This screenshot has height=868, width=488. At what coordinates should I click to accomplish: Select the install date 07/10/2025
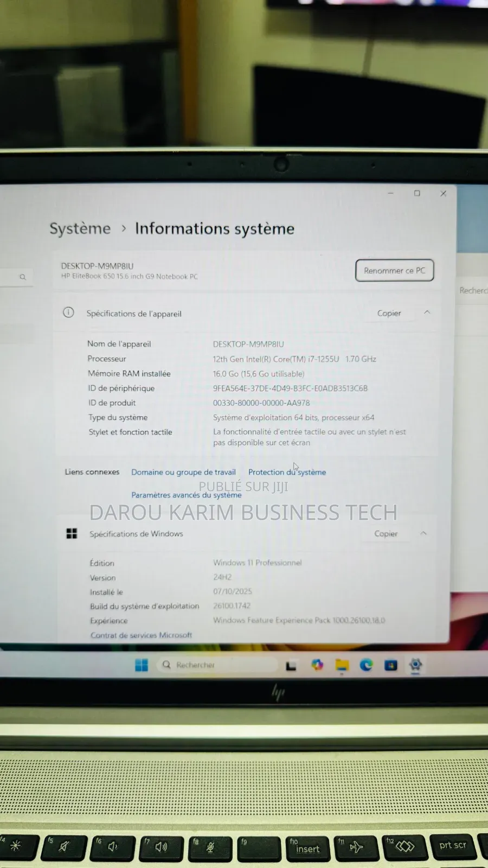[x=233, y=591]
